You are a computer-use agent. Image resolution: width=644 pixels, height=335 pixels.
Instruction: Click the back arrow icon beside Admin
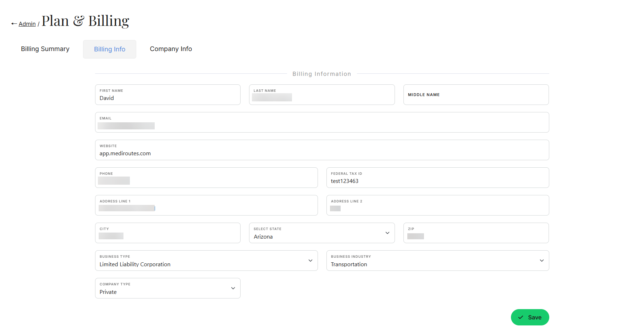coord(14,24)
